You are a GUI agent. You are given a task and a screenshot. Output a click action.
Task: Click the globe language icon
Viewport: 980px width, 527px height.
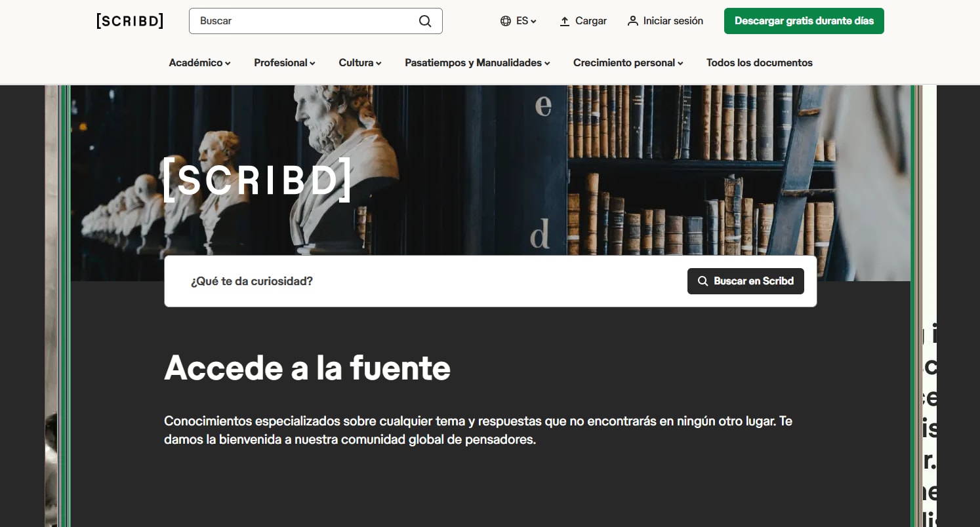click(x=506, y=21)
